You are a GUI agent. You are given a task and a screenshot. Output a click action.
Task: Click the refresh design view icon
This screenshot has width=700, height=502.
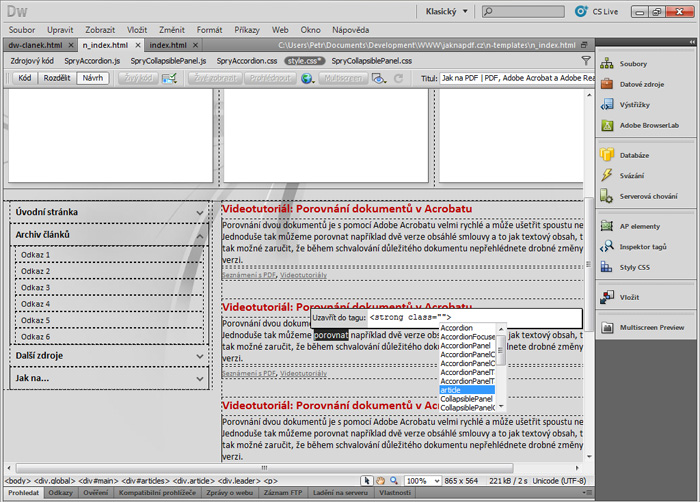point(398,79)
